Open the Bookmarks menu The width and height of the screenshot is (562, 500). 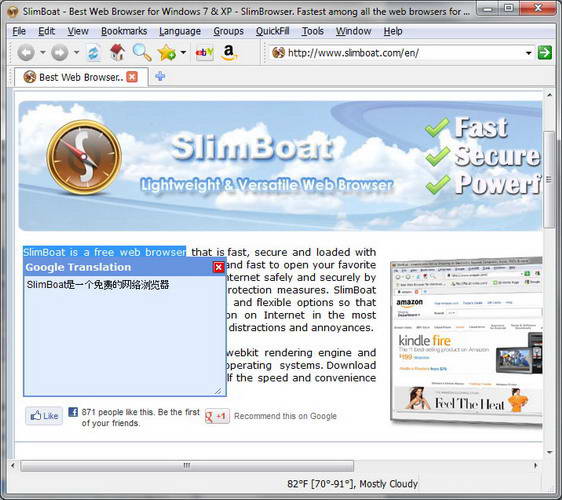[124, 31]
